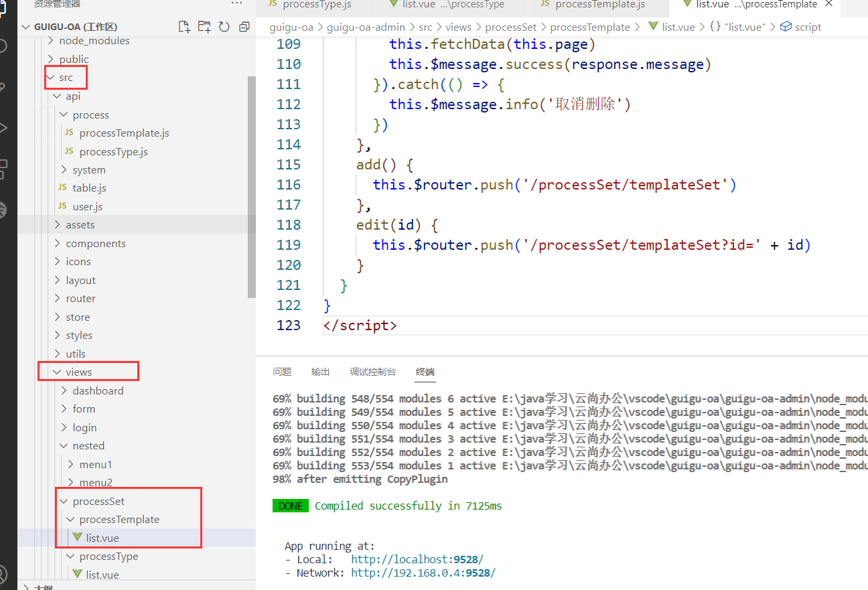The height and width of the screenshot is (590, 868).
Task: Expand the node_modules folder
Action: 51,41
